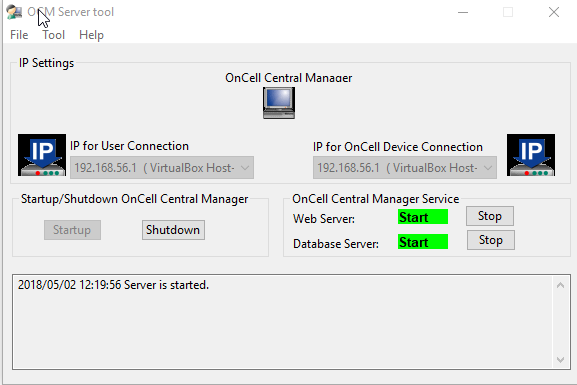The width and height of the screenshot is (577, 385).
Task: Stop the Database Server service
Action: (x=491, y=240)
